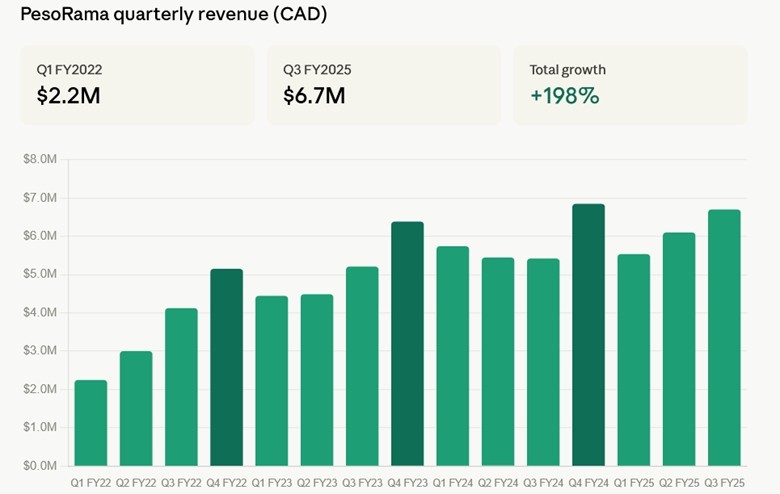Click the $6.0M y-axis label
This screenshot has width=780, height=494.
(40, 236)
